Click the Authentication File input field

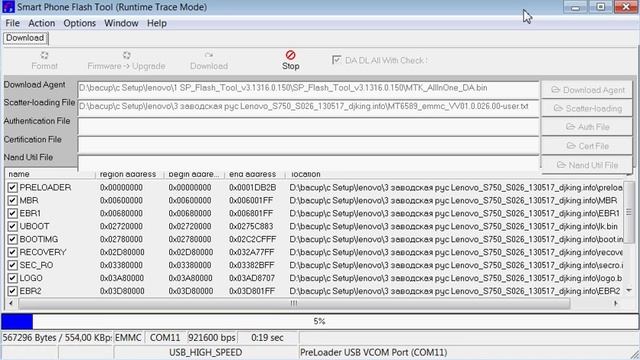pos(308,127)
